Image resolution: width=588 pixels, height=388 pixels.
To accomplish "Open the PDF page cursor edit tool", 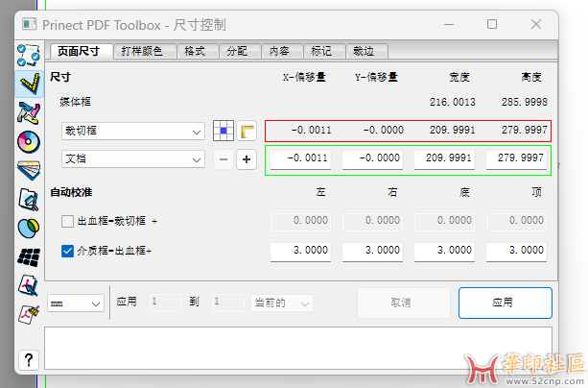I will pos(29,285).
